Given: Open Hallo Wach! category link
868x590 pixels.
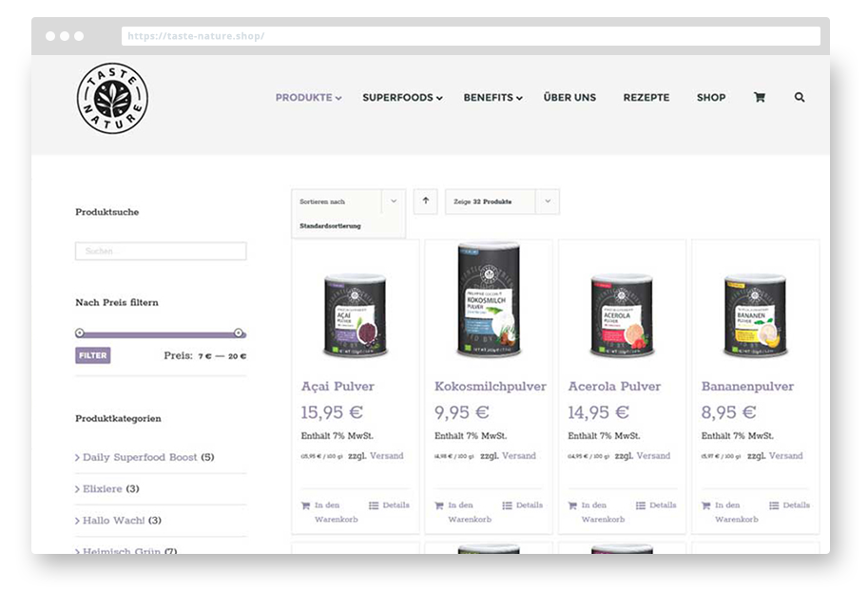Looking at the screenshot, I should (x=114, y=521).
